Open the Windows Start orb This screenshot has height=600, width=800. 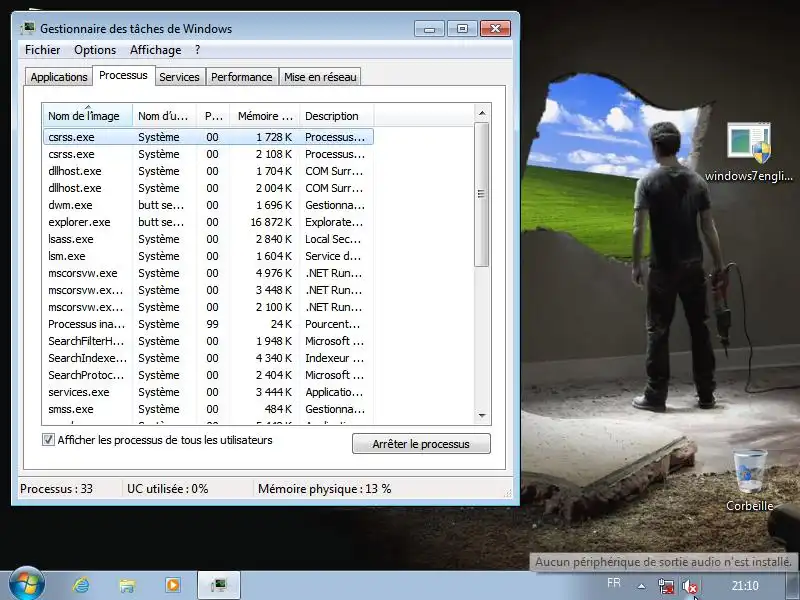[26, 585]
